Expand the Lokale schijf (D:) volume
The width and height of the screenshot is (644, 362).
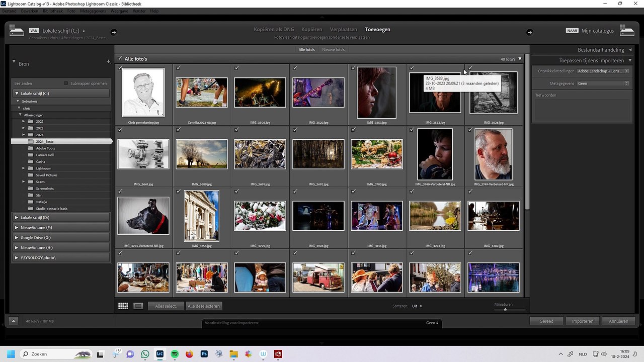pos(17,218)
